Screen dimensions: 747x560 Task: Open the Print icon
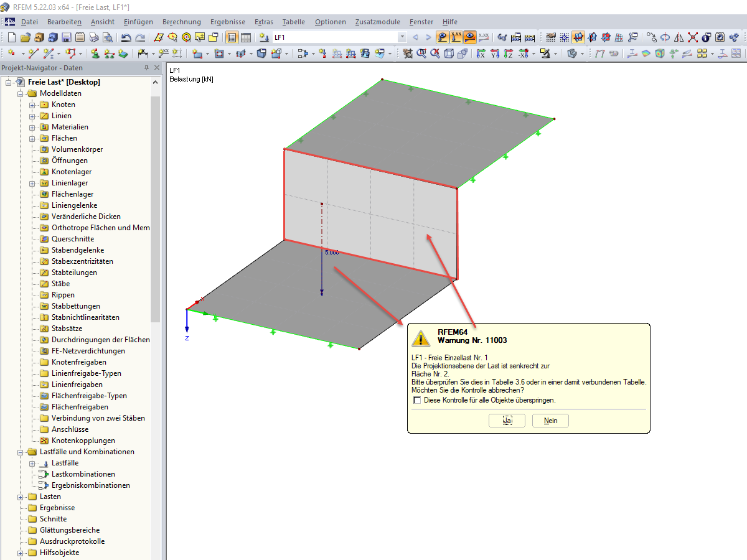(x=93, y=37)
